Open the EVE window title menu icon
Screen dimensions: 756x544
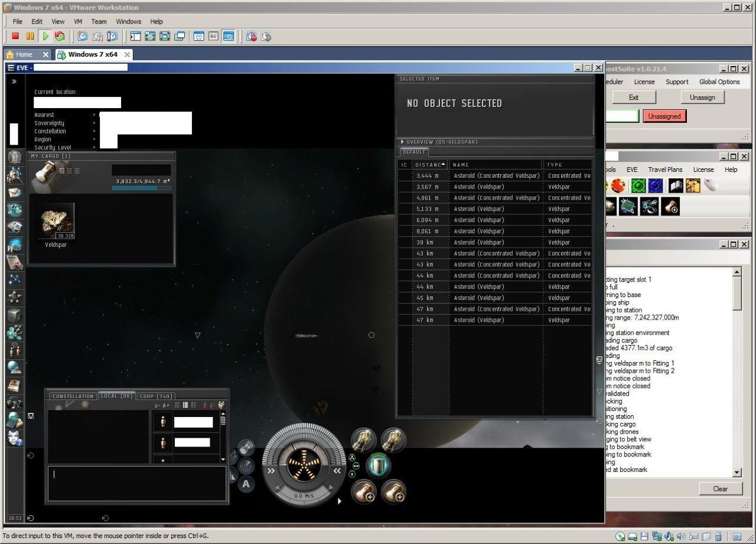11,68
